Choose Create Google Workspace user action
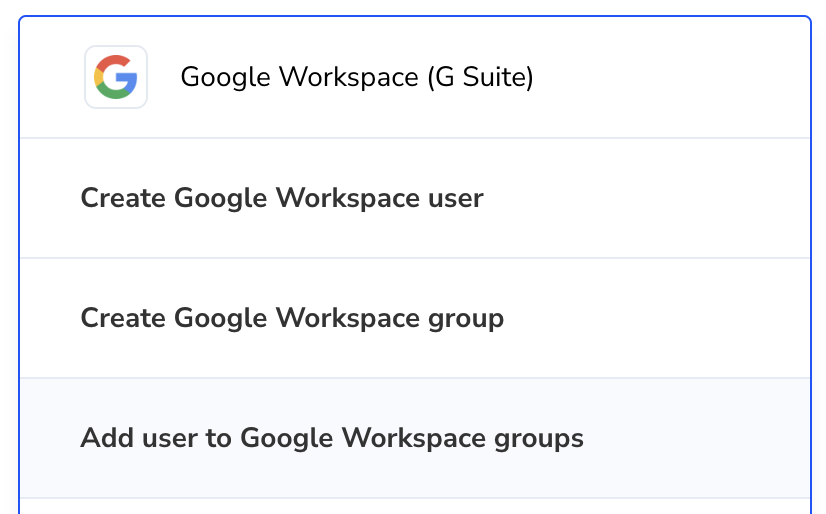The width and height of the screenshot is (826, 514). coord(282,198)
